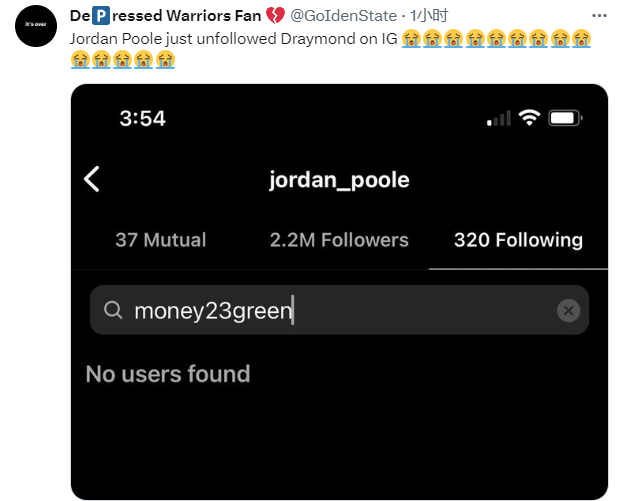Go back using the left chevron

[x=92, y=179]
